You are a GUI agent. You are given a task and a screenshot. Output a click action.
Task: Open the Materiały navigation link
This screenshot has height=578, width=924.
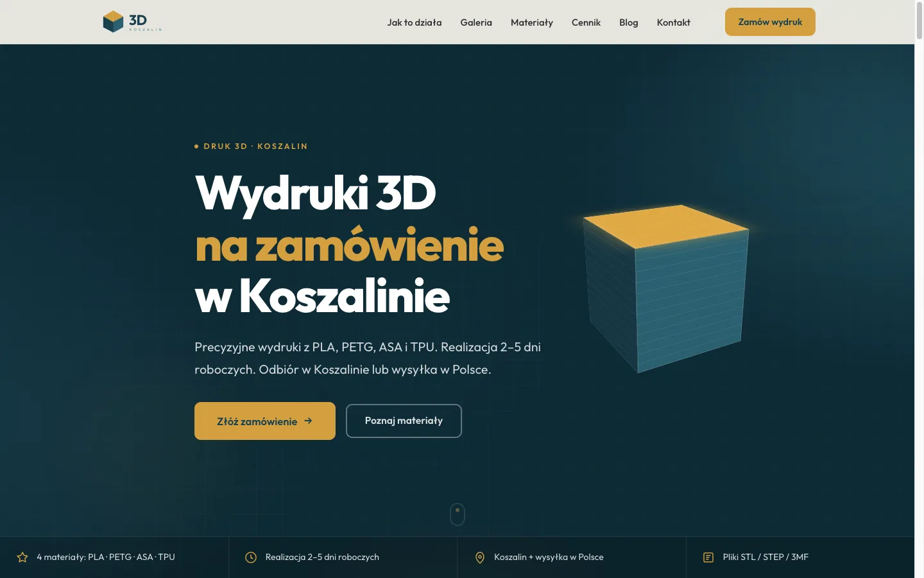click(532, 22)
